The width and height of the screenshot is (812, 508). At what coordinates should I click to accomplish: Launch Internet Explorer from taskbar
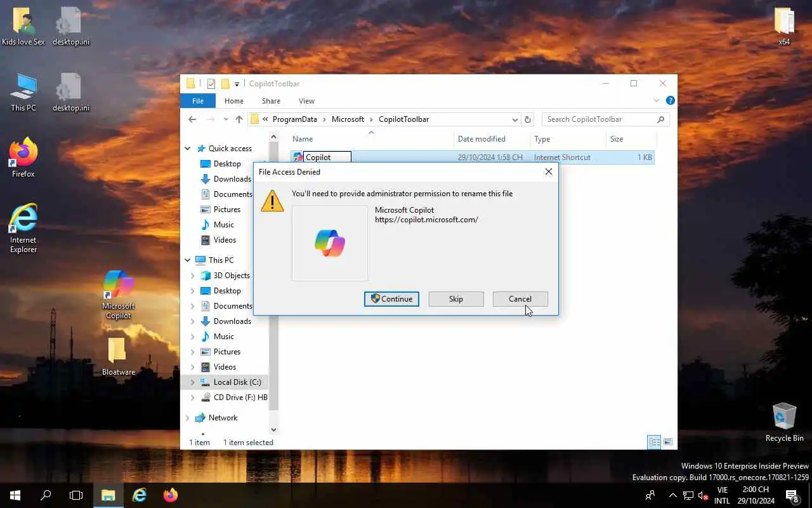pyautogui.click(x=140, y=495)
